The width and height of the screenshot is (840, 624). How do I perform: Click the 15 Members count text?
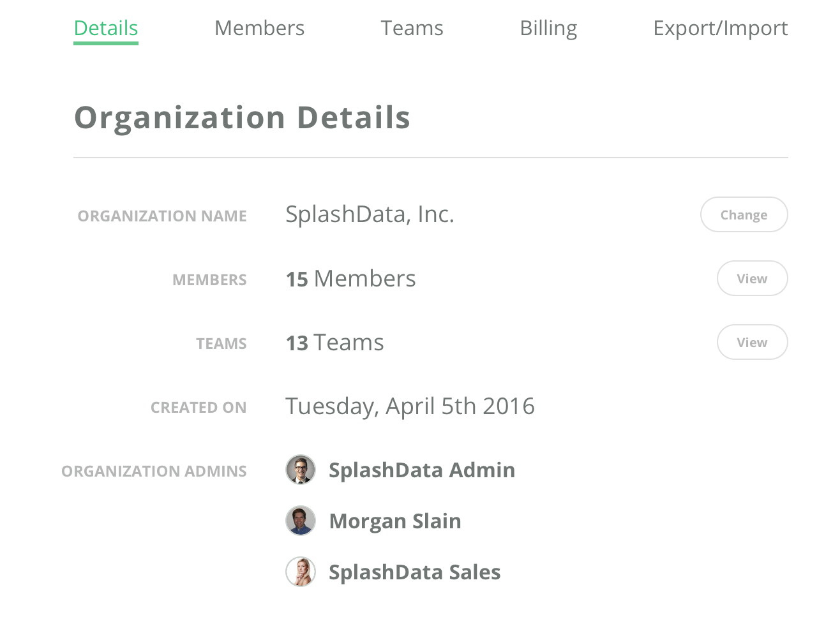(x=350, y=278)
